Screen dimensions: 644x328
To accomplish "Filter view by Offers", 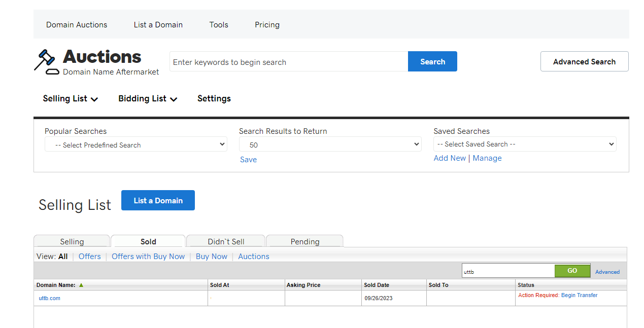I will (90, 257).
